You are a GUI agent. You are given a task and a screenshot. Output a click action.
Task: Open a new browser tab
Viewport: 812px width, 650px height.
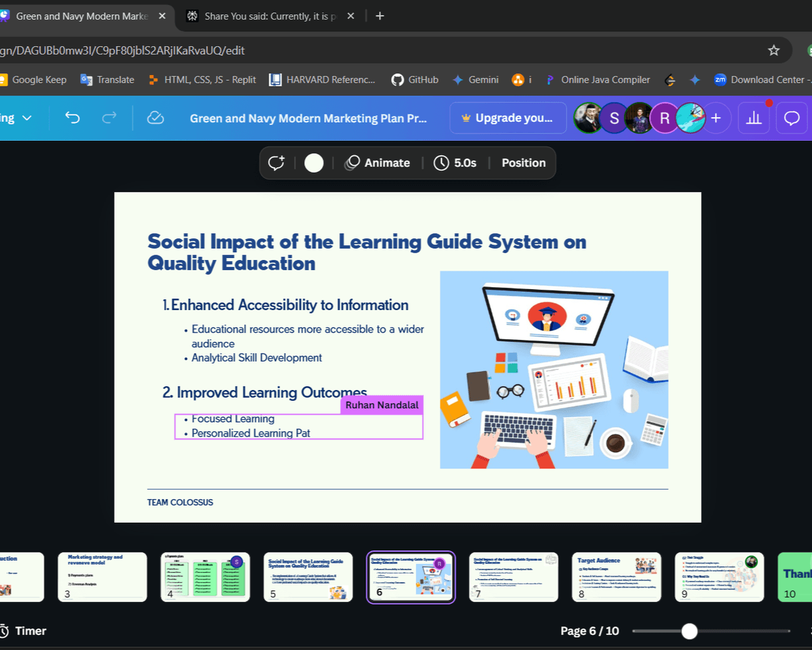380,16
